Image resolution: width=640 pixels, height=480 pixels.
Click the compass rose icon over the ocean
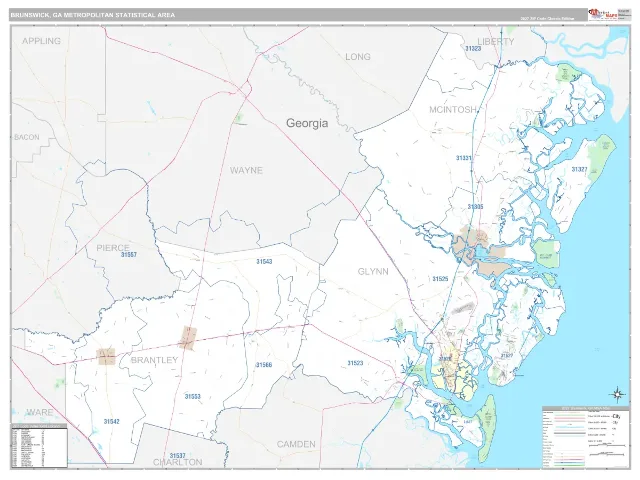click(x=617, y=394)
